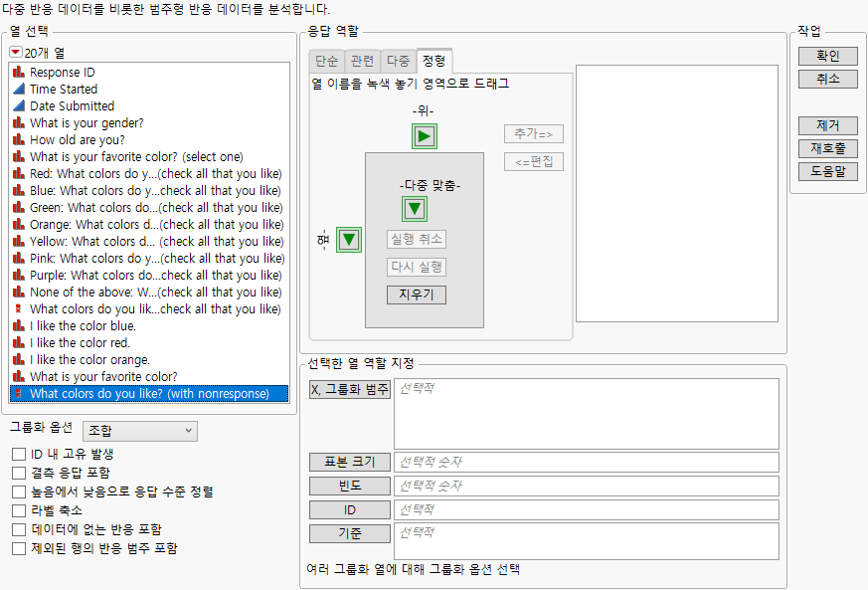The image size is (868, 590).
Task: Open the red triangle menu beside 20개 열
Action: (x=16, y=52)
